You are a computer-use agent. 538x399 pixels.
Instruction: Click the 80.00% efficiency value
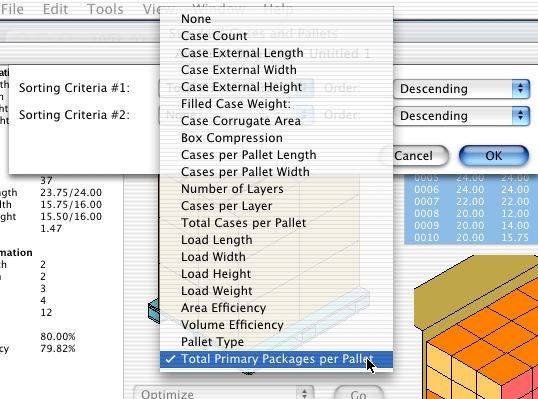point(58,337)
